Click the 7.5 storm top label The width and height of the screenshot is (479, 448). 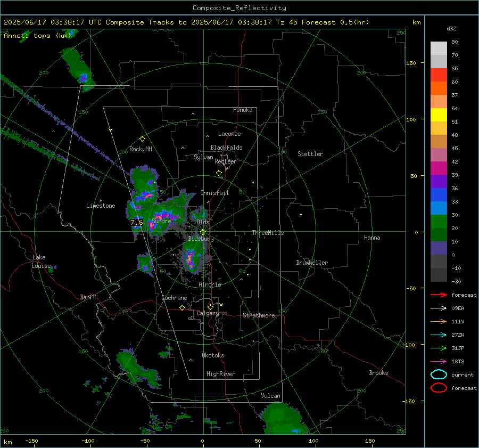(x=137, y=222)
